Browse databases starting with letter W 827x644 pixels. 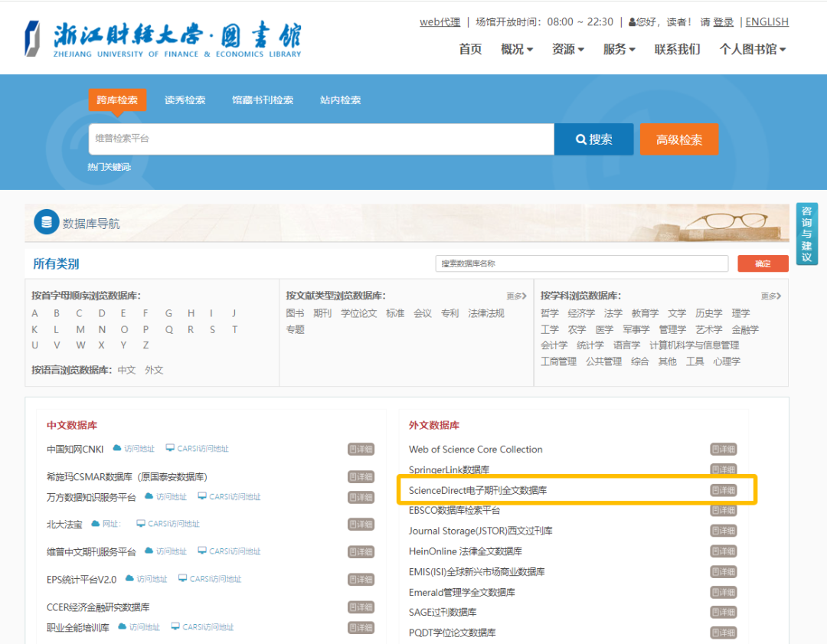tap(80, 345)
